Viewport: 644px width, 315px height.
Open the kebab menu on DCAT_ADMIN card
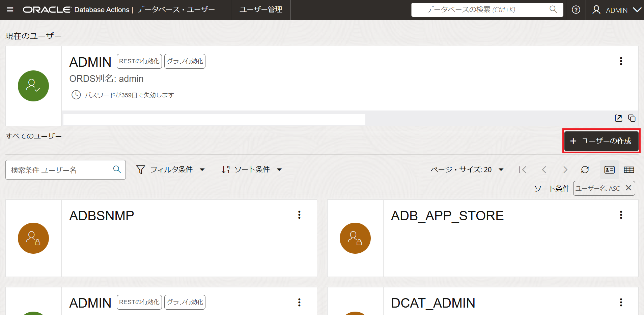(x=621, y=302)
